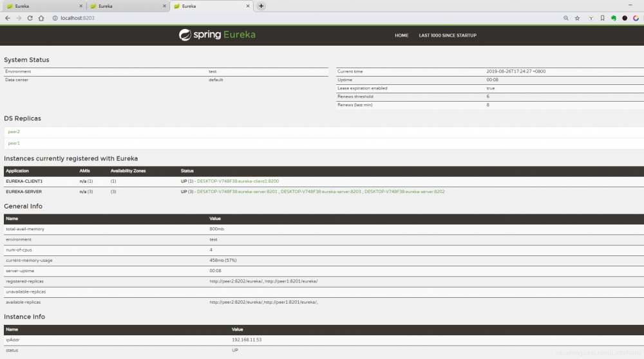Go back using the browser back arrow
This screenshot has height=359, width=644.
(x=7, y=18)
